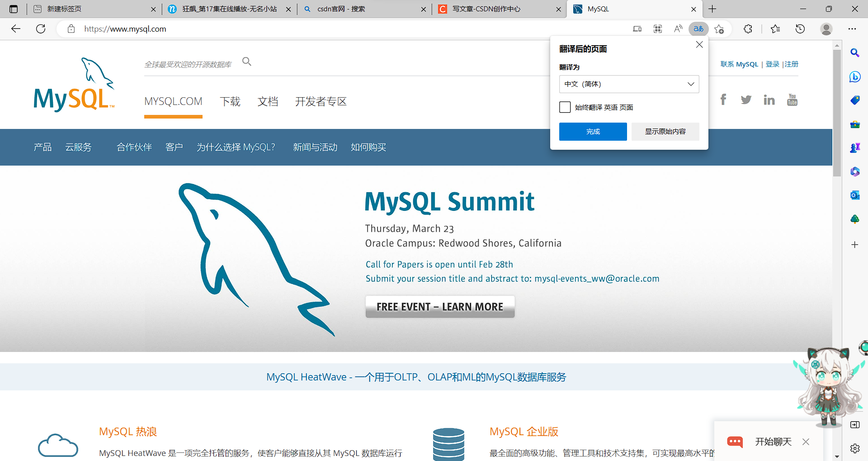This screenshot has height=461, width=868.
Task: Click the translate icon in address bar
Action: (698, 29)
